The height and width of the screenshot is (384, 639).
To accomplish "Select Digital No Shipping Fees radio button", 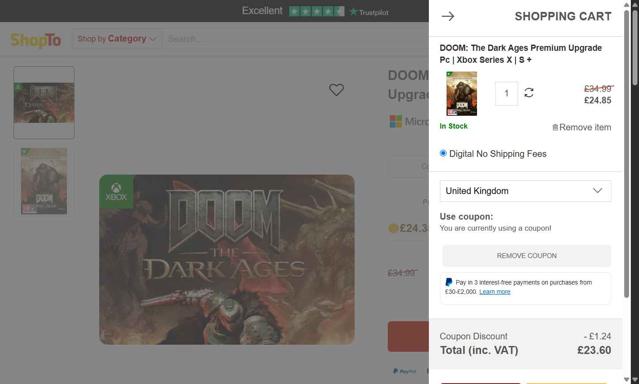I will click(443, 153).
